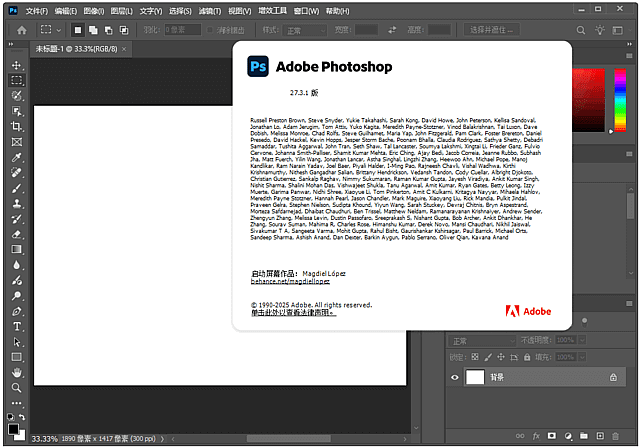Image resolution: width=640 pixels, height=448 pixels.
Task: Create a new layer with plus icon
Action: tap(600, 436)
